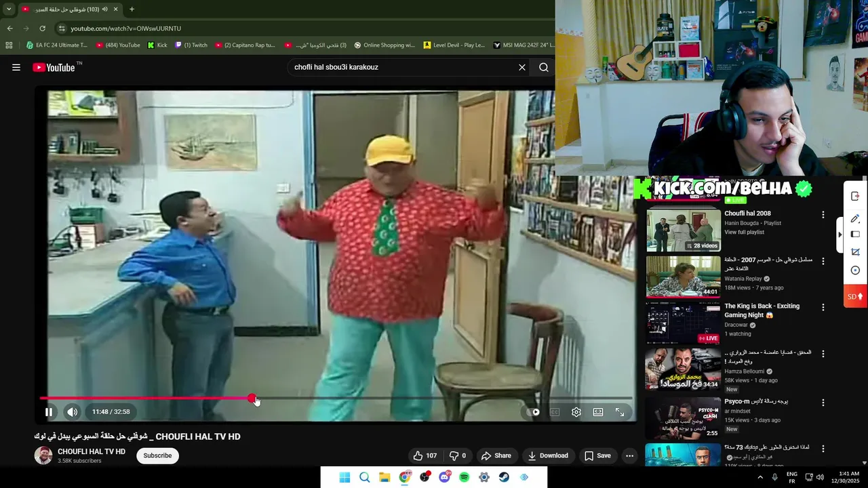Image resolution: width=868 pixels, height=488 pixels.
Task: Open the Choufli hal 2008 playlist thumbnail
Action: point(683,230)
